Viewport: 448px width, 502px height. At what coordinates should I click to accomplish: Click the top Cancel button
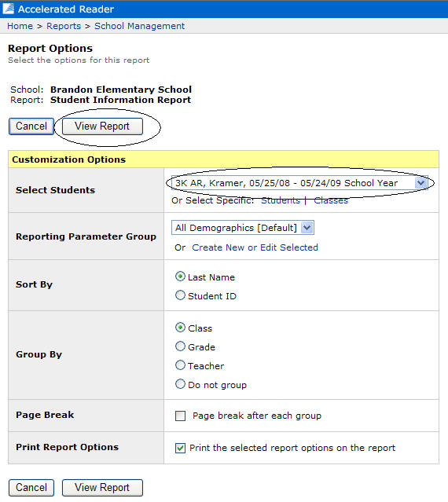pyautogui.click(x=31, y=126)
